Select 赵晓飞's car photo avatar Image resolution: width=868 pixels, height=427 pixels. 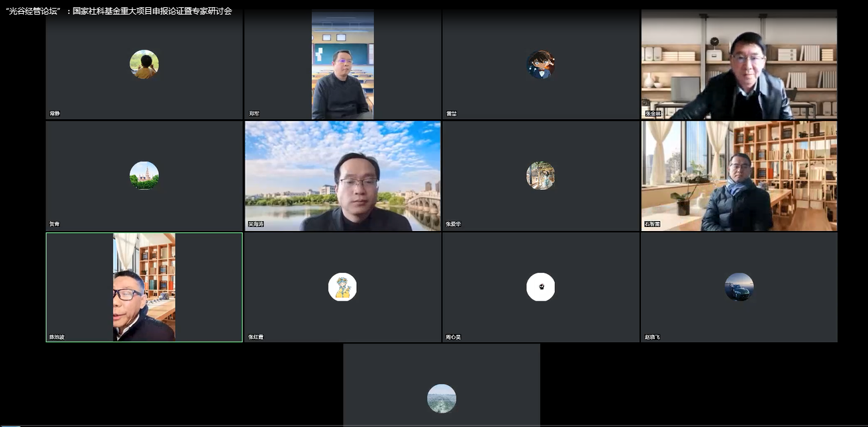click(x=739, y=287)
